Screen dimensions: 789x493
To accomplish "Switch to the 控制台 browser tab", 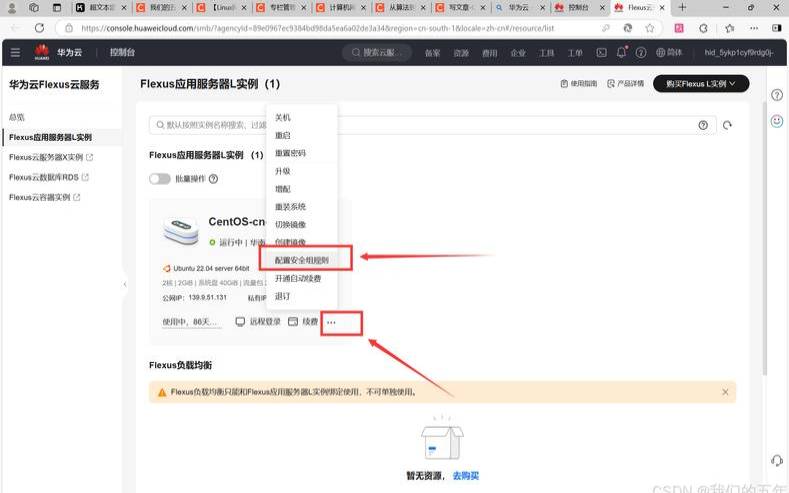I will [x=578, y=8].
